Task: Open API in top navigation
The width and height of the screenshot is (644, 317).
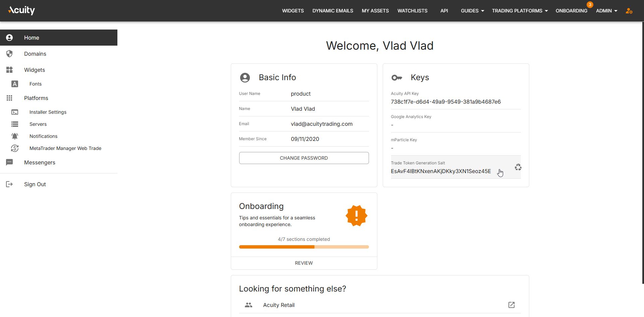Action: click(x=444, y=11)
